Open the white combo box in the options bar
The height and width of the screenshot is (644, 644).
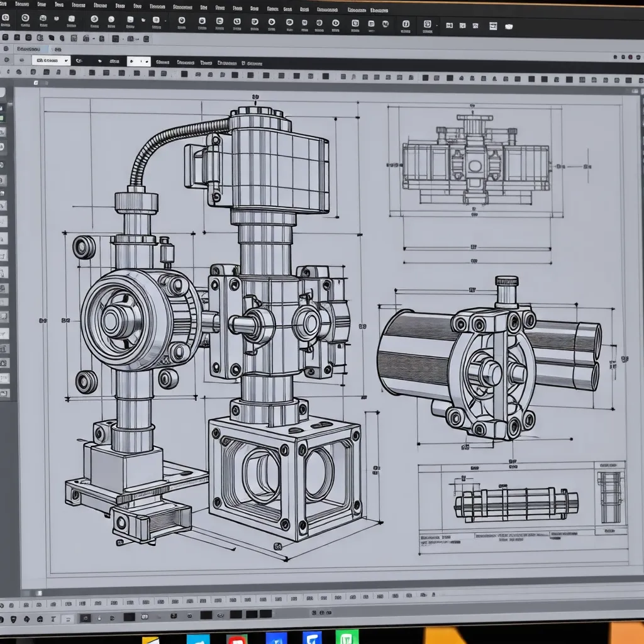pyautogui.click(x=51, y=61)
